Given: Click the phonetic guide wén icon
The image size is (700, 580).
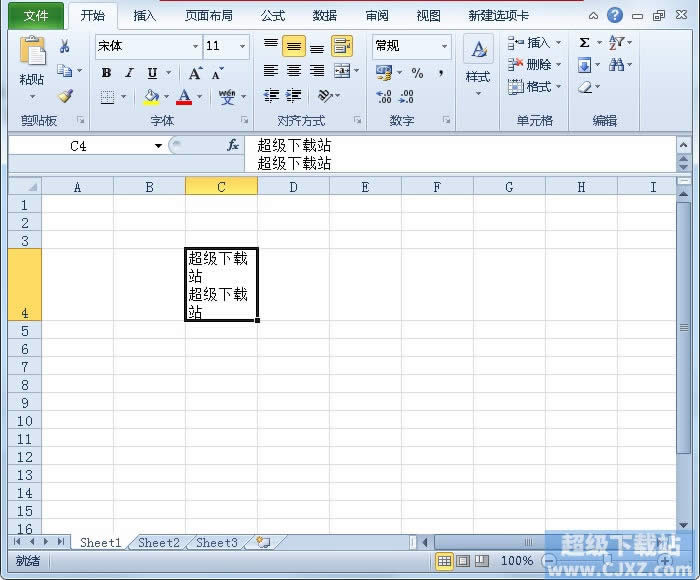Looking at the screenshot, I should [x=227, y=96].
